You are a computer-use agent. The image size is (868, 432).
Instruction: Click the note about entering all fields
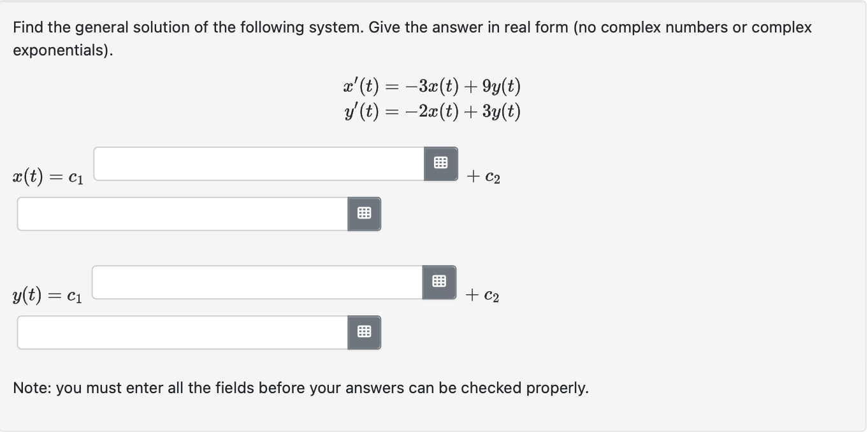301,387
